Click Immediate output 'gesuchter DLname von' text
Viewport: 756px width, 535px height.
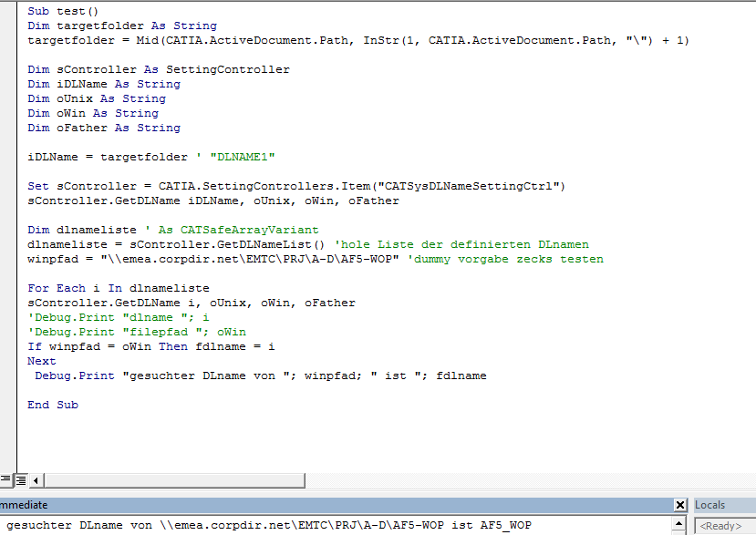(x=79, y=525)
